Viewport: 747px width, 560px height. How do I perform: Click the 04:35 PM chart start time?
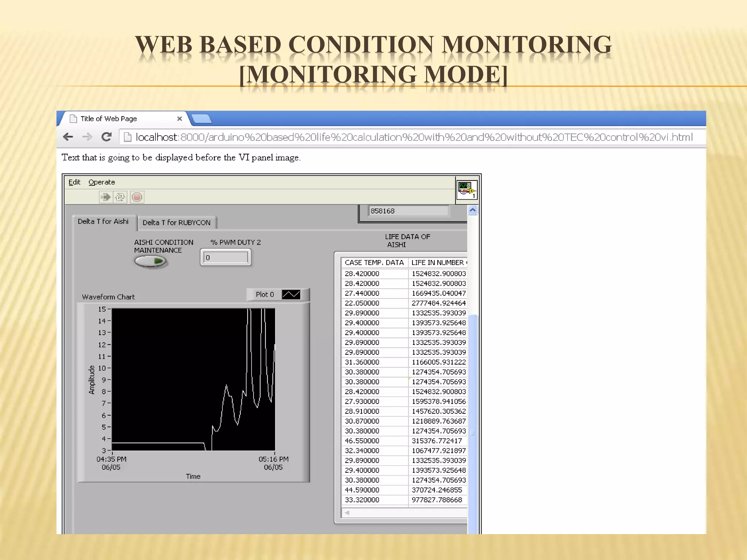point(111,459)
